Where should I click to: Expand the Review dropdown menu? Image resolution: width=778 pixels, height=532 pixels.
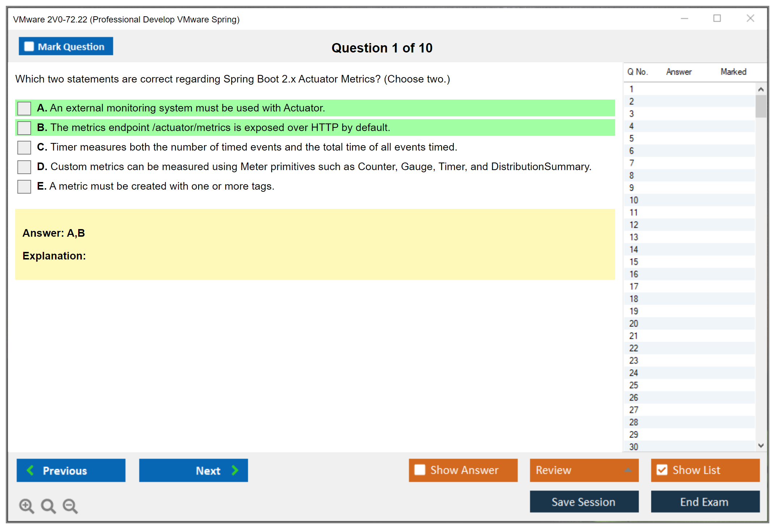pyautogui.click(x=628, y=470)
